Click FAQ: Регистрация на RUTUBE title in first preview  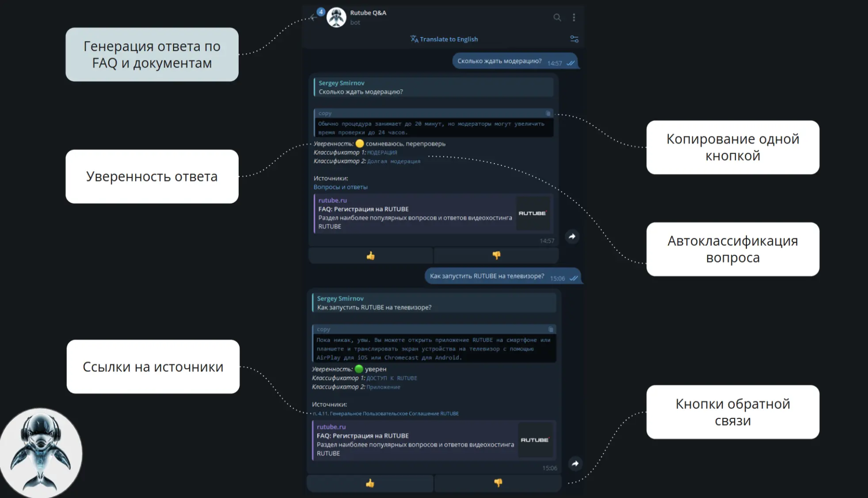click(363, 209)
